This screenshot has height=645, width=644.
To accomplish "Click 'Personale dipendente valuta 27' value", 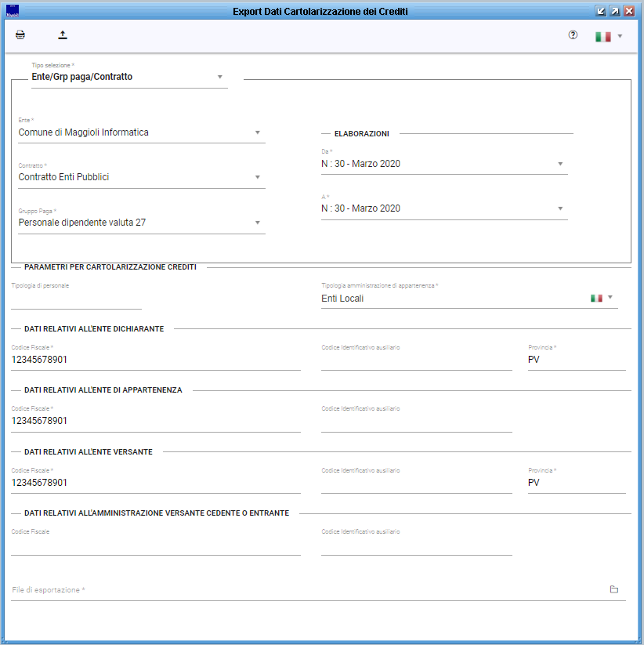I will click(82, 223).
